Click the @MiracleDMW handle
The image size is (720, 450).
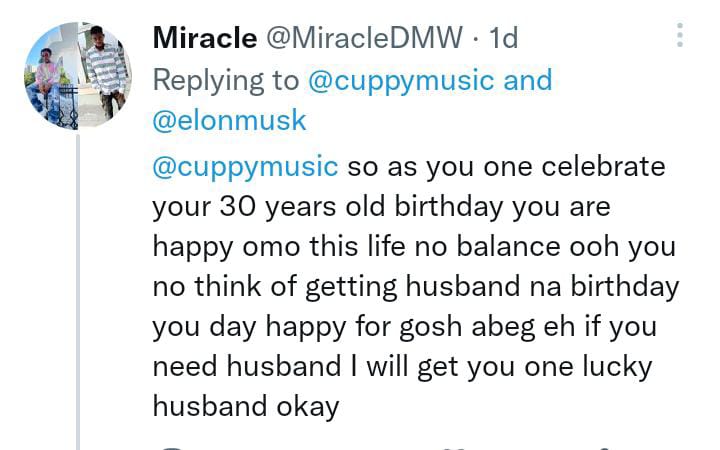point(363,38)
